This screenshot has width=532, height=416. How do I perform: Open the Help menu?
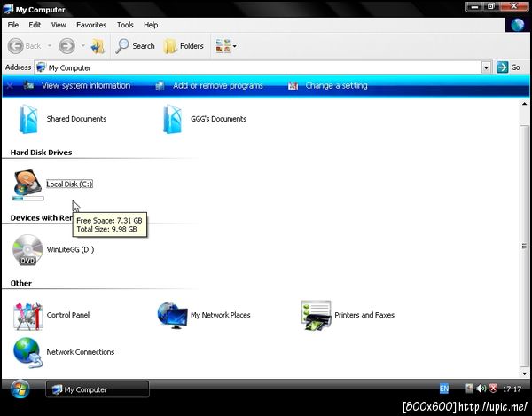coord(151,25)
